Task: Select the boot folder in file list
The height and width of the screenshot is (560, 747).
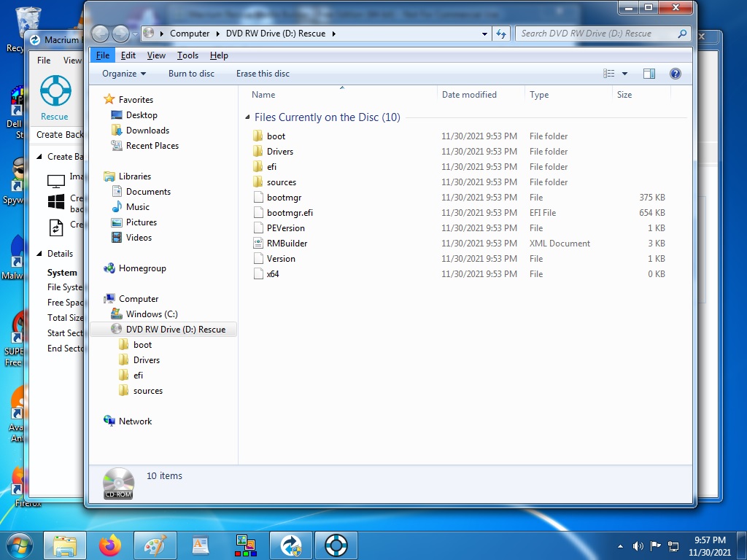Action: [276, 136]
